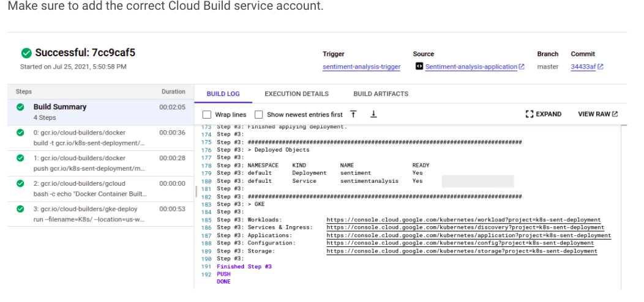
Task: Toggle Show newest entries first checkbox
Action: click(259, 114)
